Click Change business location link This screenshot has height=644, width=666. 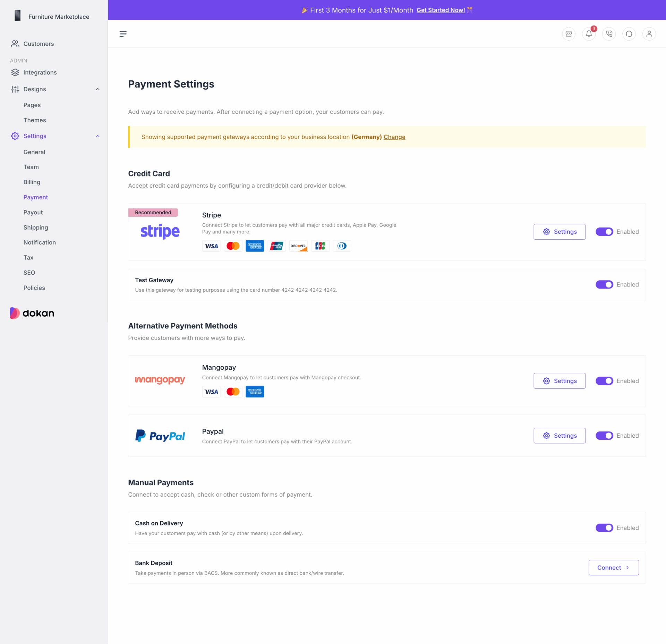[x=394, y=137]
